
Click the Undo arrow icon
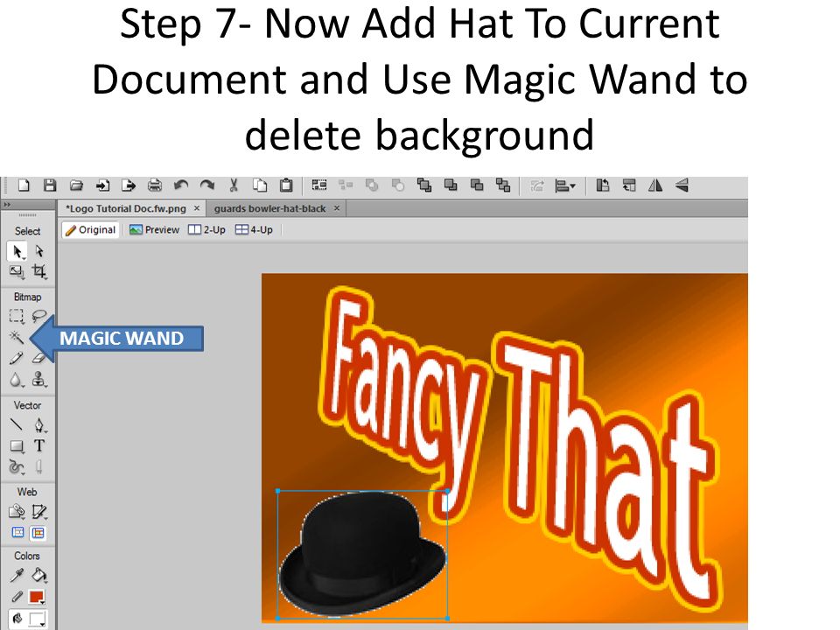pyautogui.click(x=181, y=185)
